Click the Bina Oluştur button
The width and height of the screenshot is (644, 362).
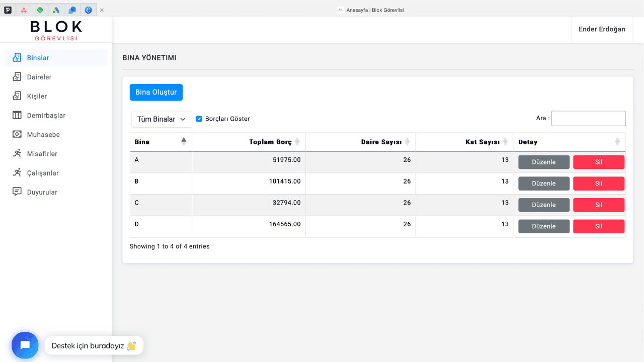pyautogui.click(x=156, y=92)
